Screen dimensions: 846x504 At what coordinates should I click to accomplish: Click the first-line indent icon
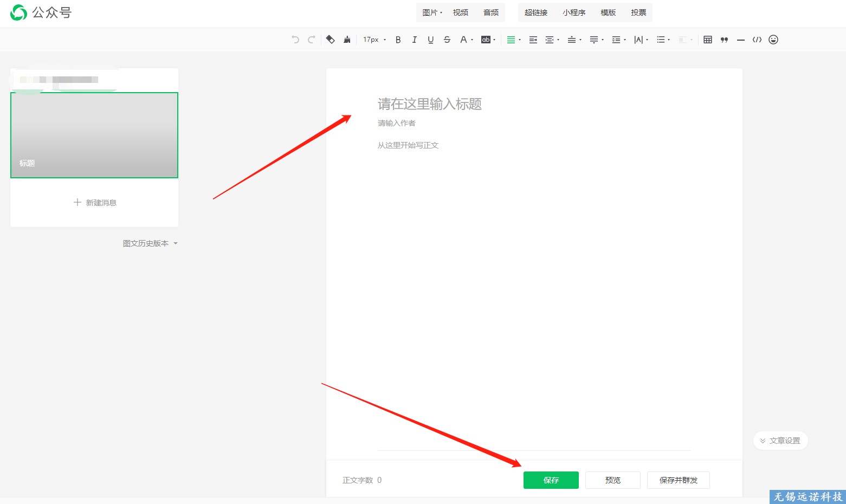pos(533,40)
